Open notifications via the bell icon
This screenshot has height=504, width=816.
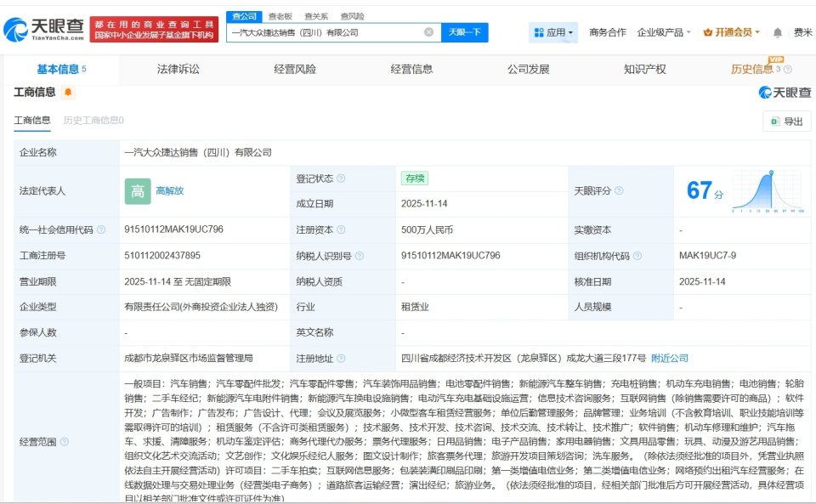pos(778,31)
